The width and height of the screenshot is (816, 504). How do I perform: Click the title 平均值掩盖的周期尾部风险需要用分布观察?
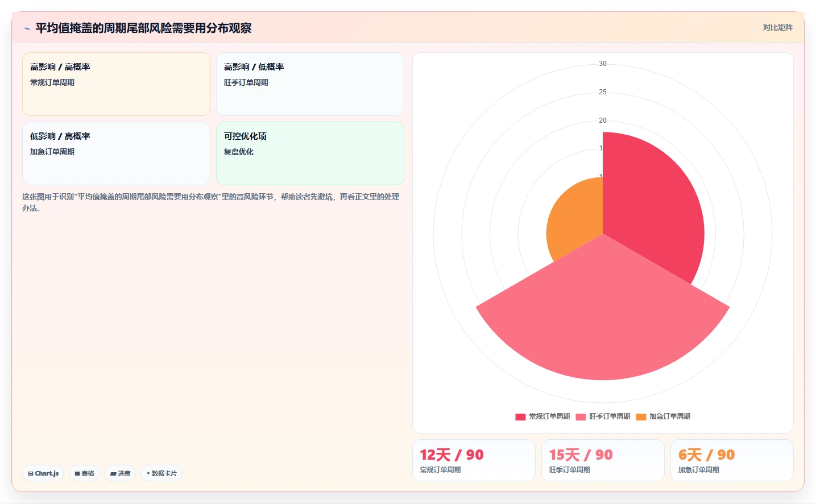143,28
